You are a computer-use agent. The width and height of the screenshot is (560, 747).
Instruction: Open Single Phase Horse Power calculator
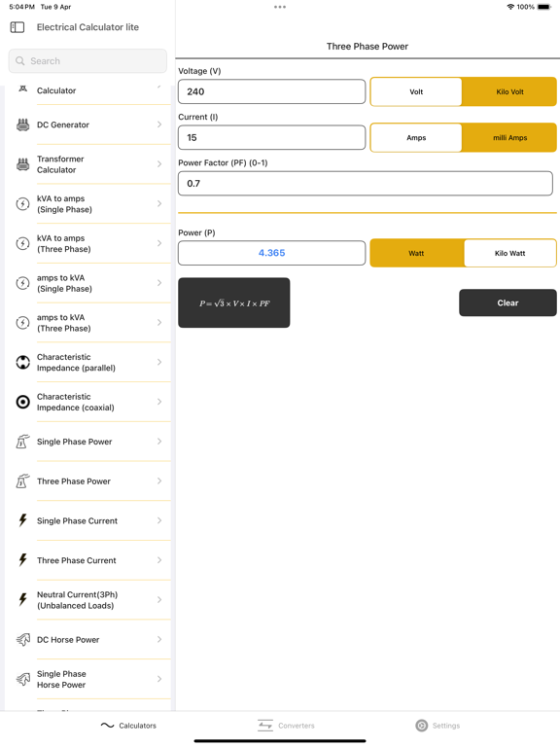point(88,679)
